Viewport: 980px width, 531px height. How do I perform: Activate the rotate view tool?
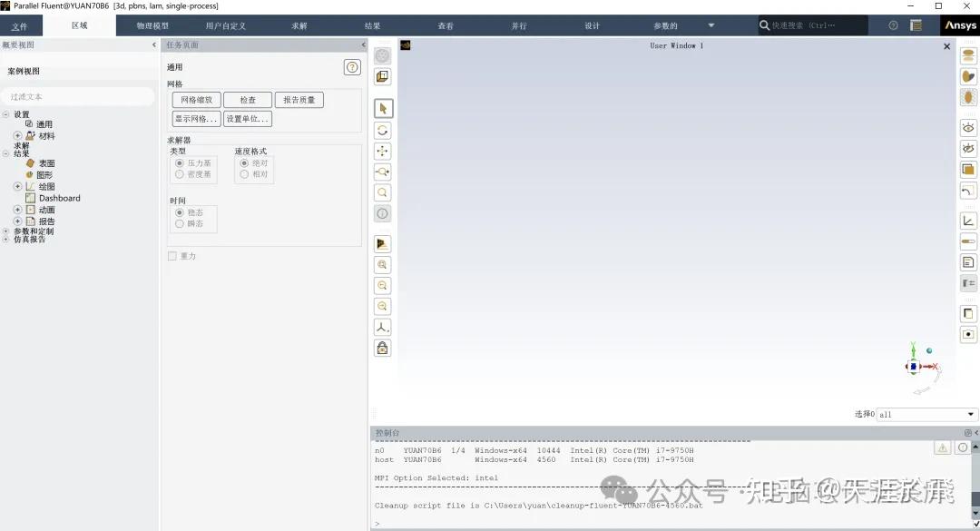coord(382,129)
